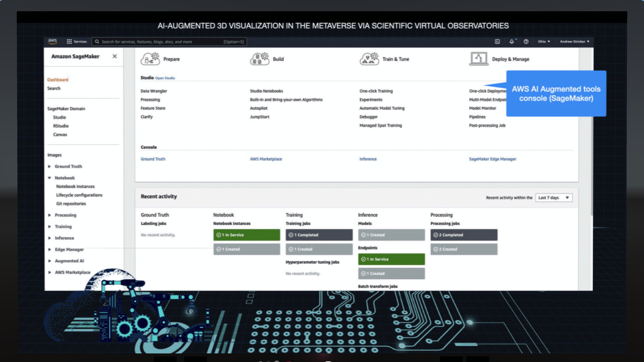This screenshot has width=644, height=362.
Task: Open the help question mark icon
Action: point(526,41)
